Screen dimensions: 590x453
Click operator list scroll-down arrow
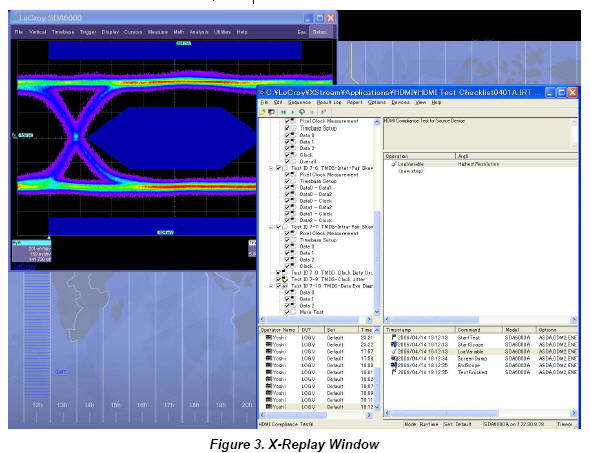pos(377,407)
